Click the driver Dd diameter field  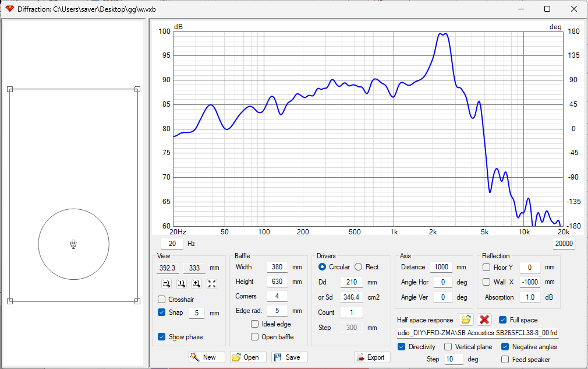(x=352, y=282)
